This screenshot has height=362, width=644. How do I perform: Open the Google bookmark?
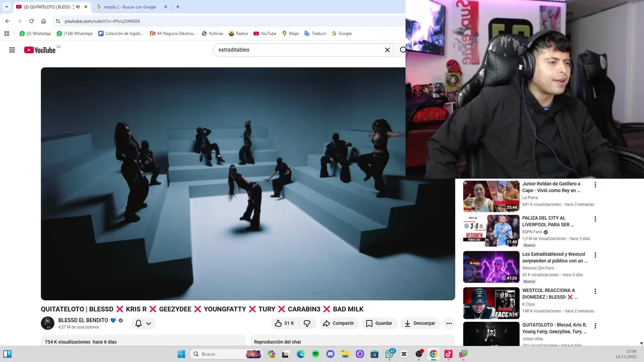(341, 34)
